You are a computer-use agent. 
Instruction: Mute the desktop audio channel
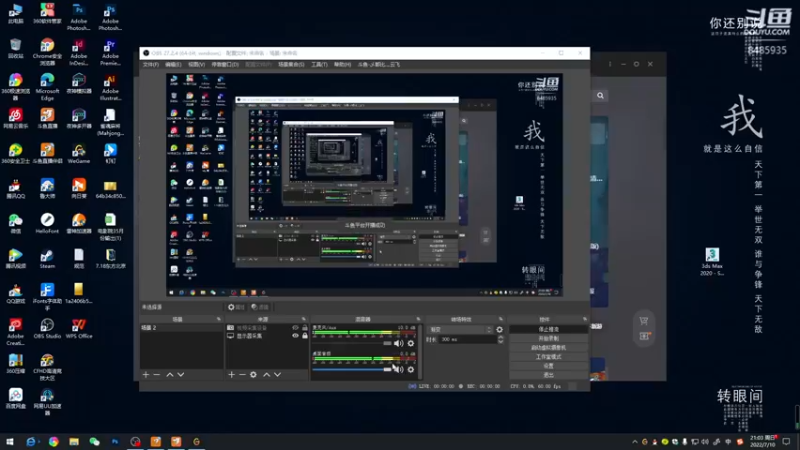[x=398, y=369]
